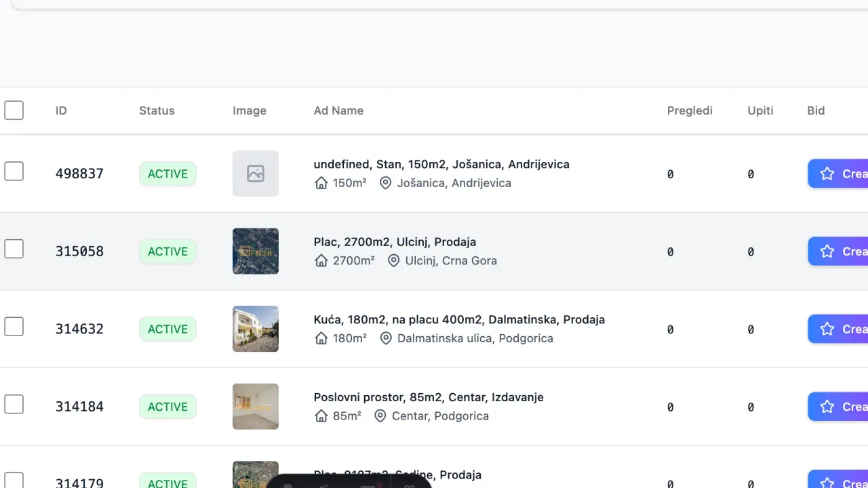Sort by the Pregledi column header
Viewport: 868px width, 488px height.
(x=690, y=110)
